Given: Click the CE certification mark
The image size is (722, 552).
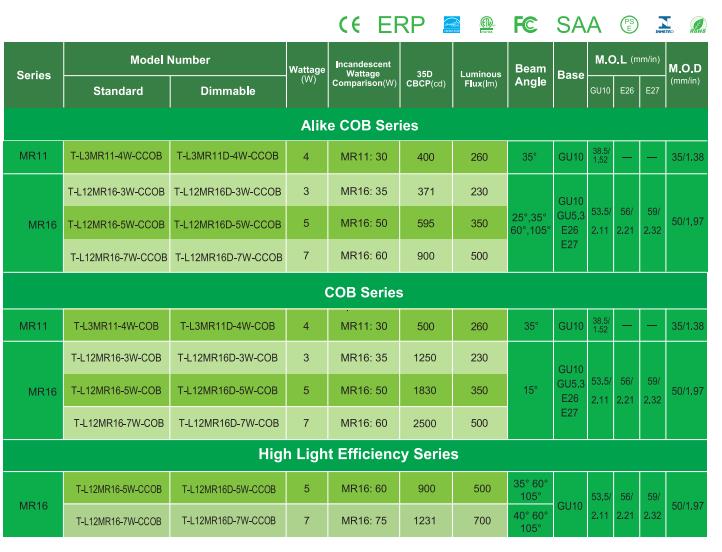Looking at the screenshot, I should [352, 23].
